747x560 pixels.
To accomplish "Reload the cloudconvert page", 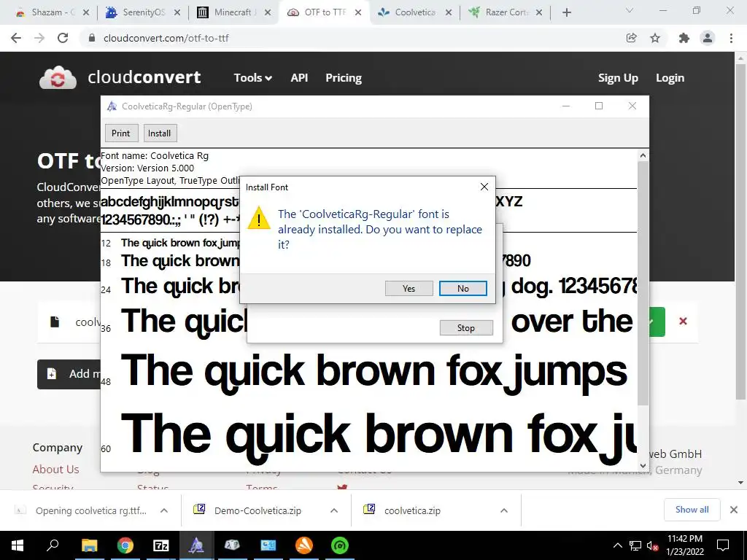I will [63, 38].
